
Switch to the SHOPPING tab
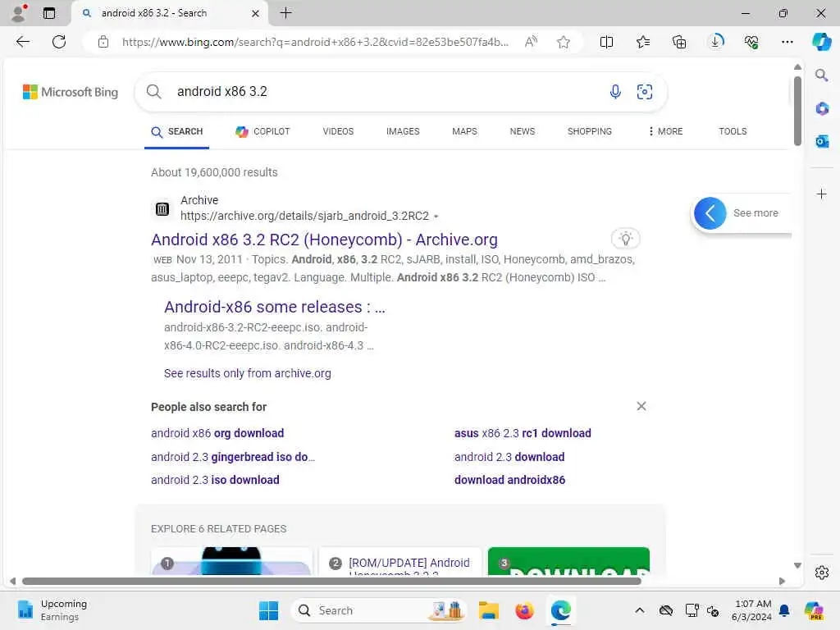click(589, 131)
